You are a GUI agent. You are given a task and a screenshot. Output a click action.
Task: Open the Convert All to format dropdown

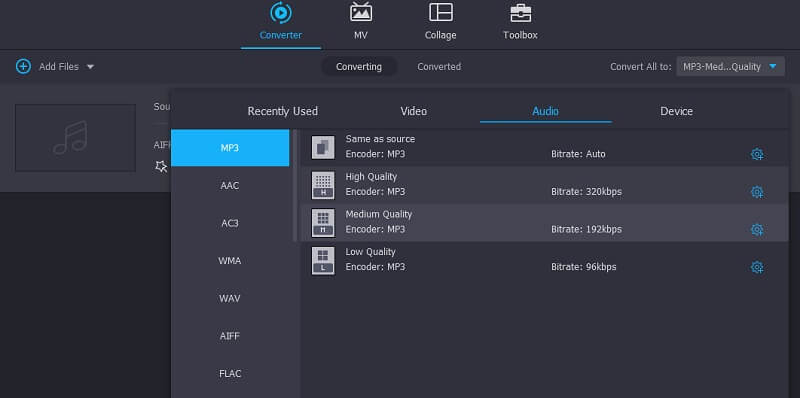pyautogui.click(x=730, y=67)
